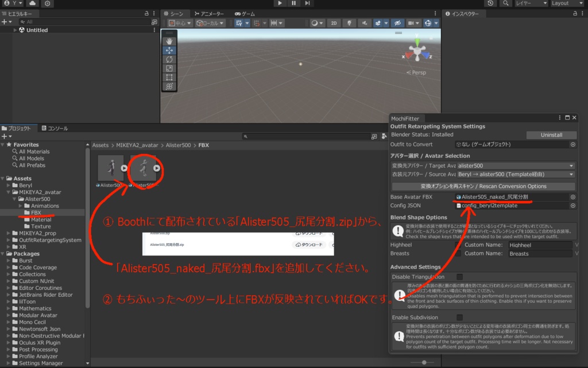Select the Rotate tool
Viewport: 588px width, 368px height.
tap(169, 59)
